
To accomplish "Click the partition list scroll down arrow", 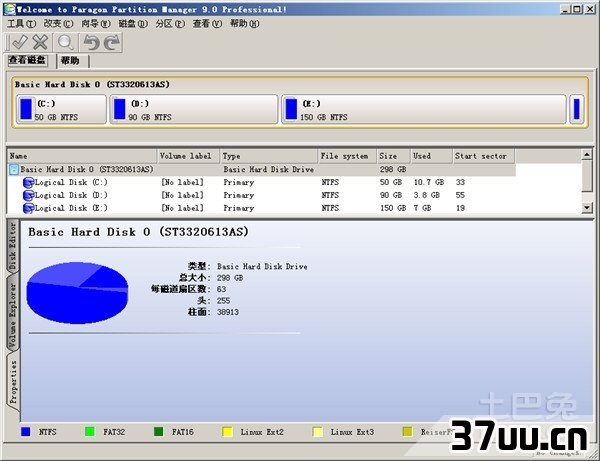I will (x=587, y=208).
